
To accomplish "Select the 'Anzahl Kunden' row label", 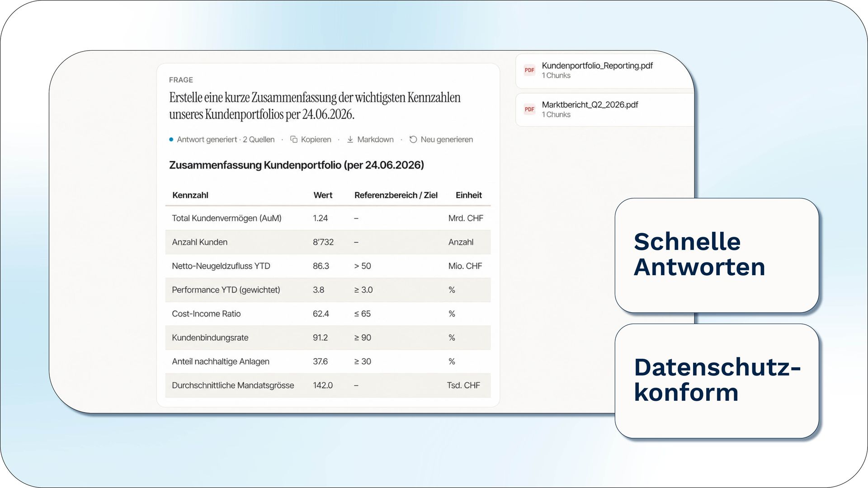I will pyautogui.click(x=199, y=242).
